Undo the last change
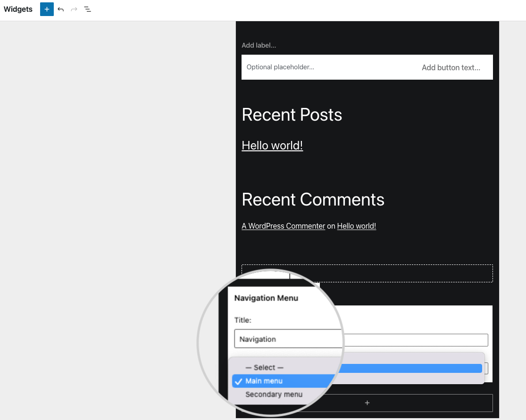 coord(61,9)
